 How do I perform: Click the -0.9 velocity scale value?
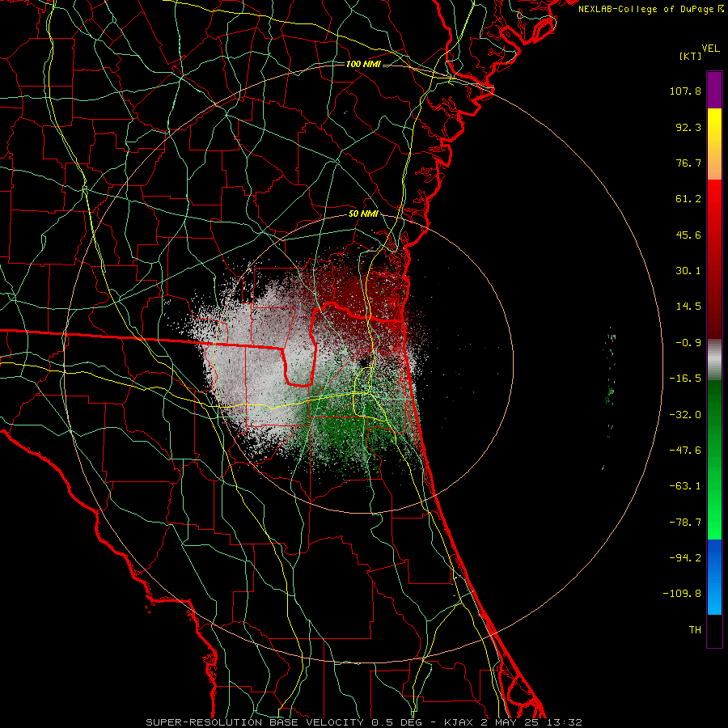pos(688,343)
